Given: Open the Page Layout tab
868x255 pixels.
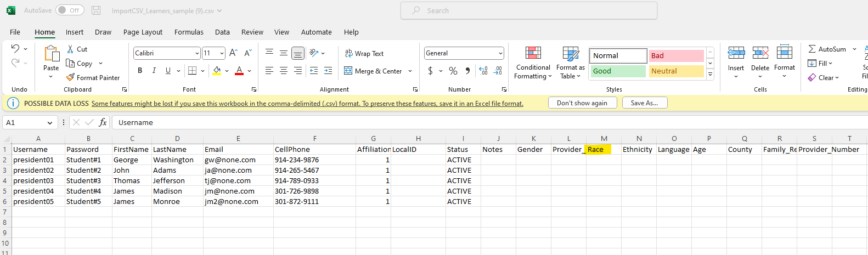Looking at the screenshot, I should [143, 32].
